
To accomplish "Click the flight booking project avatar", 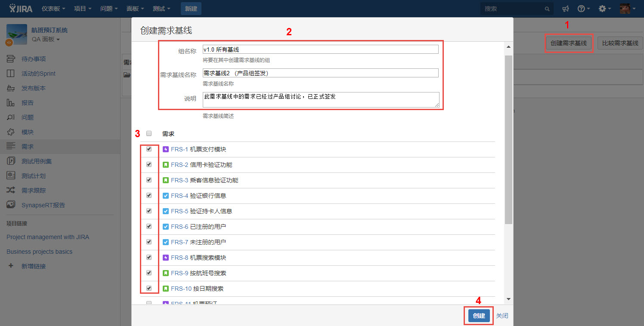I will point(16,34).
